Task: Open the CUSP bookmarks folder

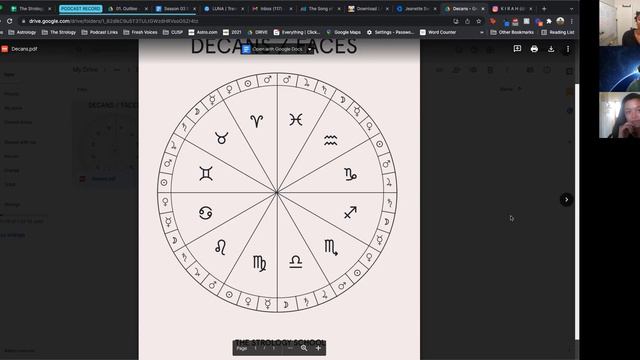Action: tap(173, 32)
